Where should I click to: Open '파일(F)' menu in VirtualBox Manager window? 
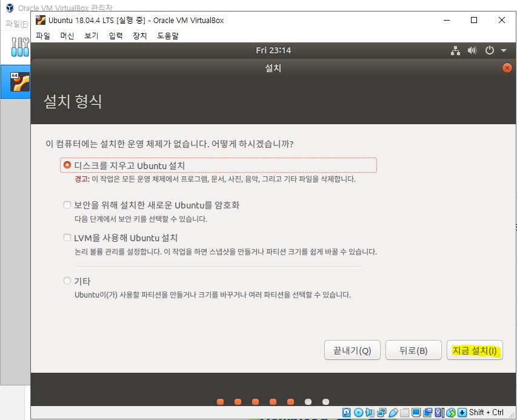click(17, 24)
